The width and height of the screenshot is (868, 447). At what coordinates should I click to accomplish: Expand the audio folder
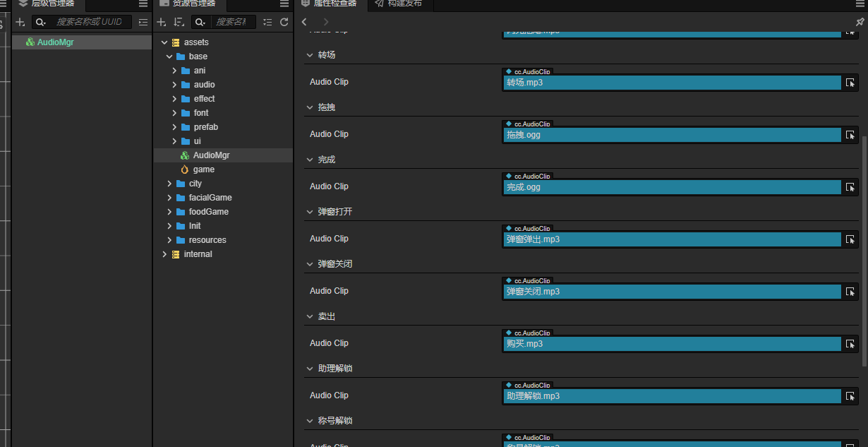[x=174, y=85]
